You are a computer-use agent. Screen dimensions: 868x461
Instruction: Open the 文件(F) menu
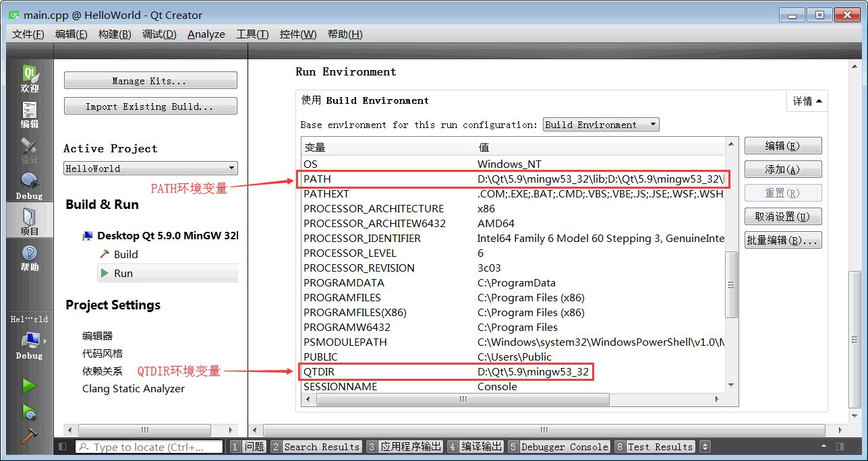tap(28, 34)
